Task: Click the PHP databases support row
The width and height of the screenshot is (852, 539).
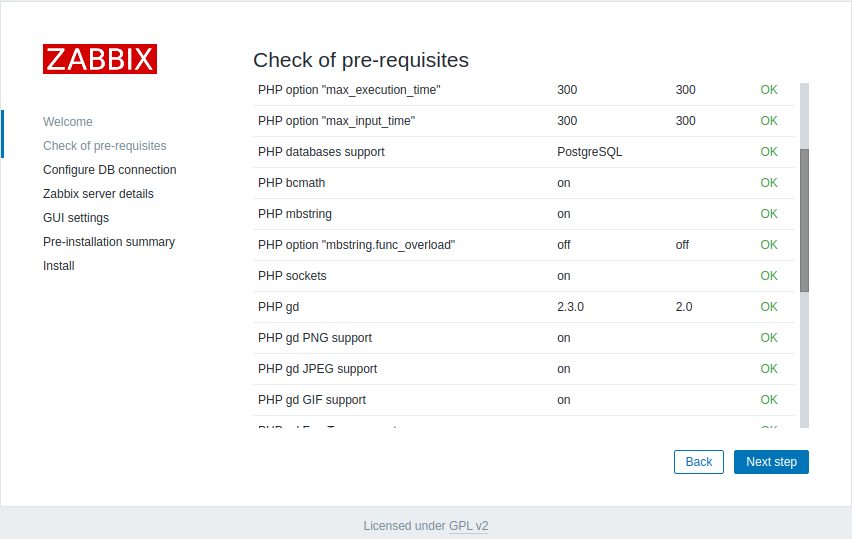Action: tap(524, 152)
